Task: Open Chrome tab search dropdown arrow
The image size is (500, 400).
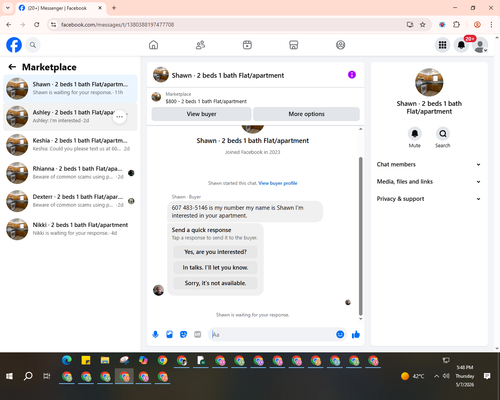Action: pos(8,8)
